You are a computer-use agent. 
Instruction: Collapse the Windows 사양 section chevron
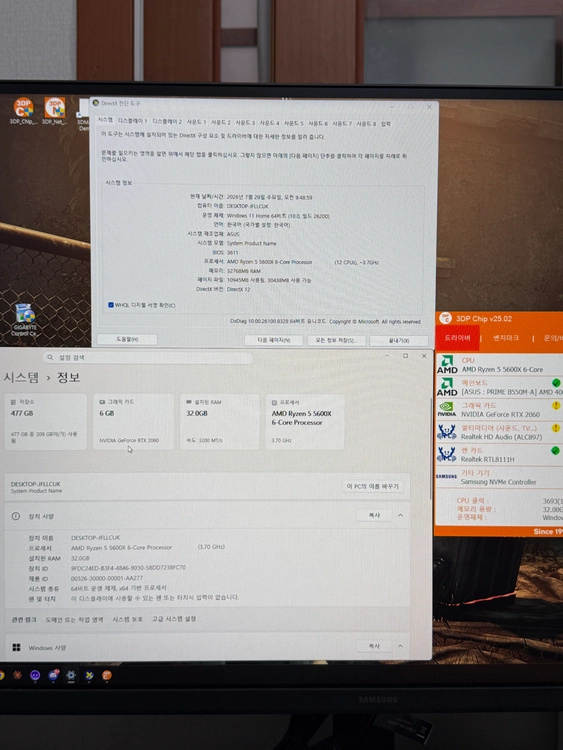pos(400,646)
